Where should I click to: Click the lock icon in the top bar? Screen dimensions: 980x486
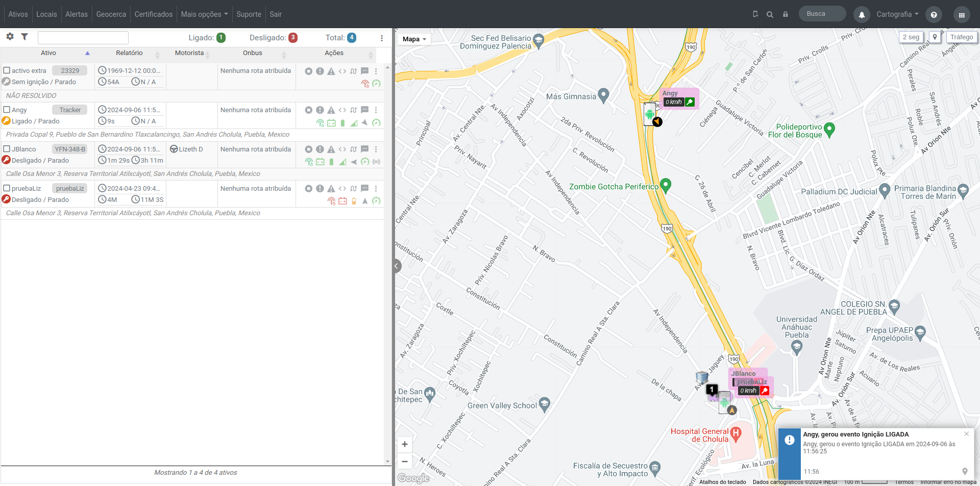tap(786, 14)
